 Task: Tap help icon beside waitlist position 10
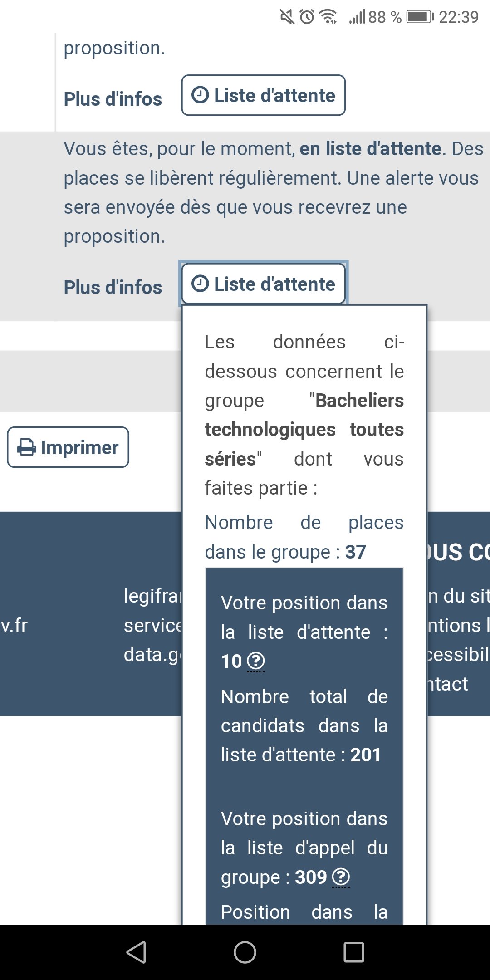tap(256, 661)
